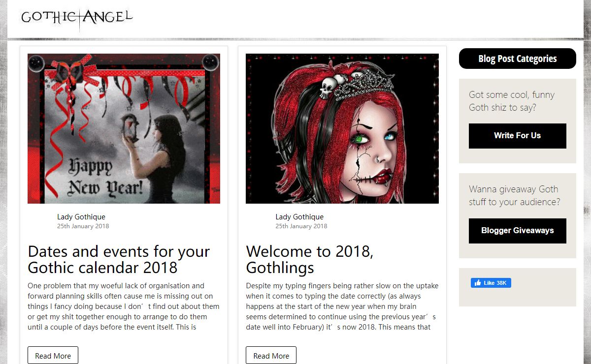Click the Blogger Giveaways button
Viewport: 591px width, 364px height.
tap(517, 231)
